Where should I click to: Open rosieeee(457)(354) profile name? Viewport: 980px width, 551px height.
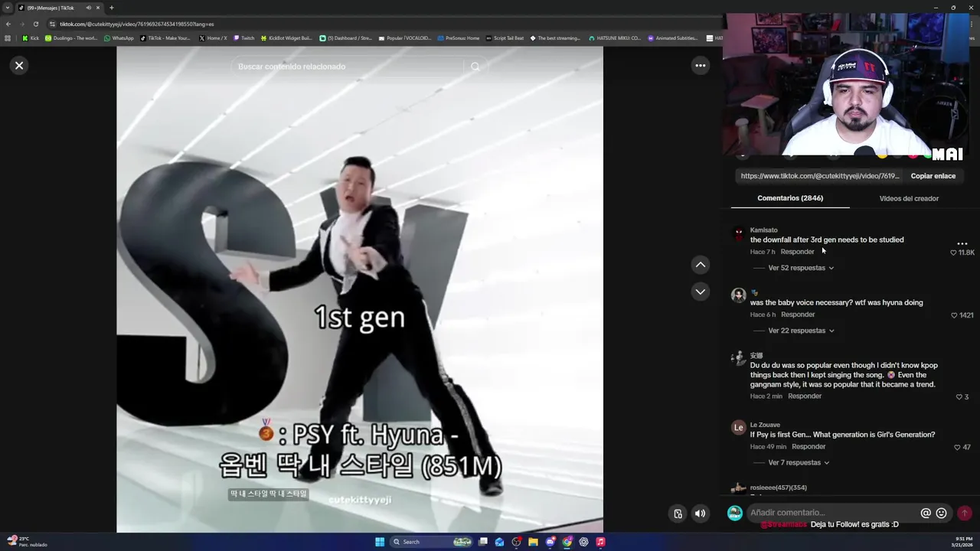778,487
